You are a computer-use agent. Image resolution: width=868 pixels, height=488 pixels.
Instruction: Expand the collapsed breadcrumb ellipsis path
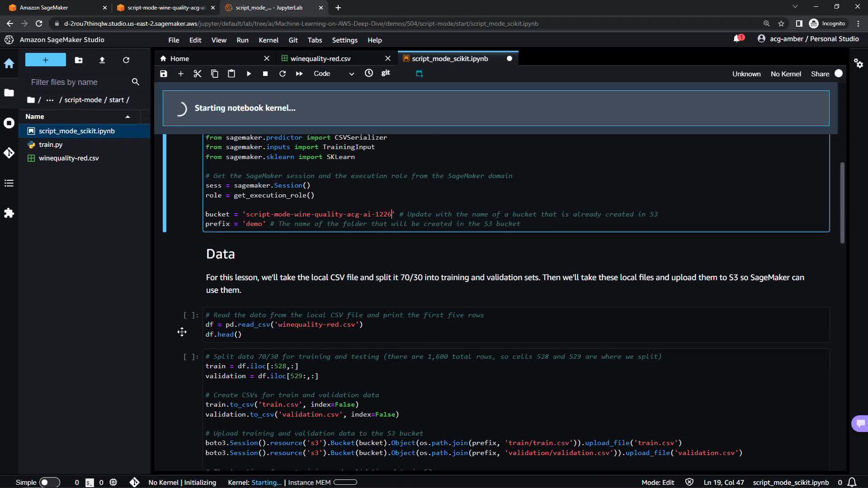pos(50,100)
